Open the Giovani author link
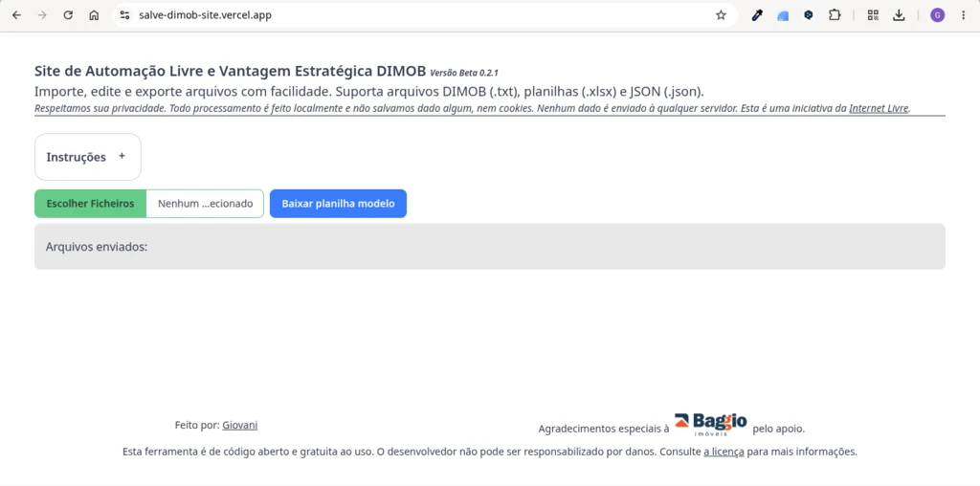 coord(240,425)
